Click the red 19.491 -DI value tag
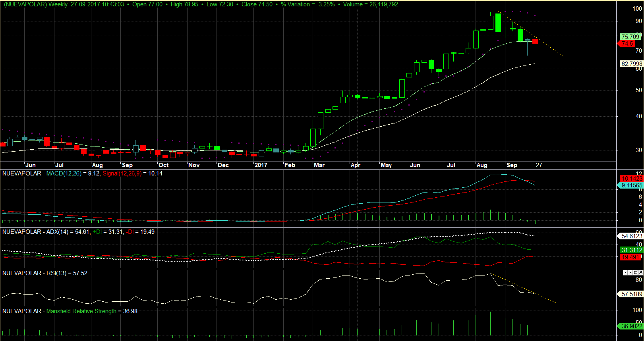This screenshot has width=644, height=341. pyautogui.click(x=631, y=257)
